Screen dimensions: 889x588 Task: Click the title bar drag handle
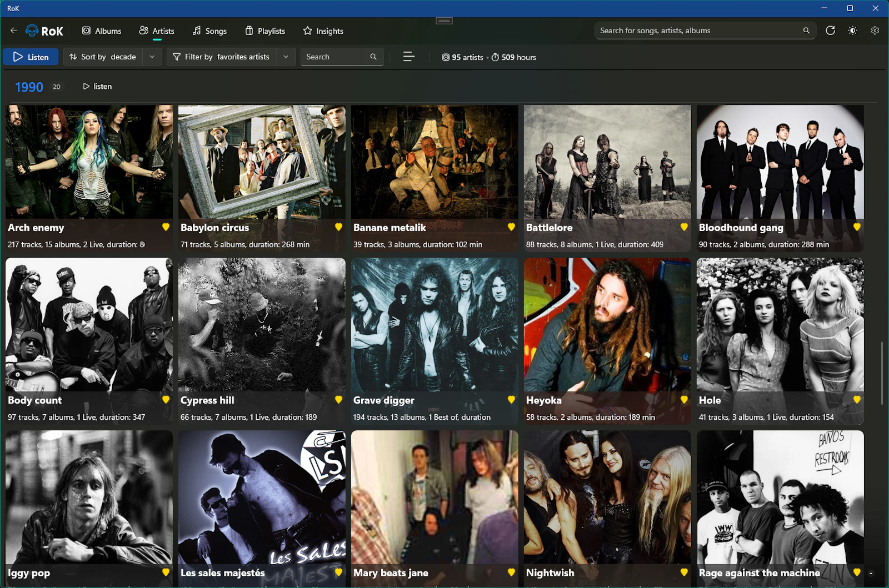[x=444, y=21]
